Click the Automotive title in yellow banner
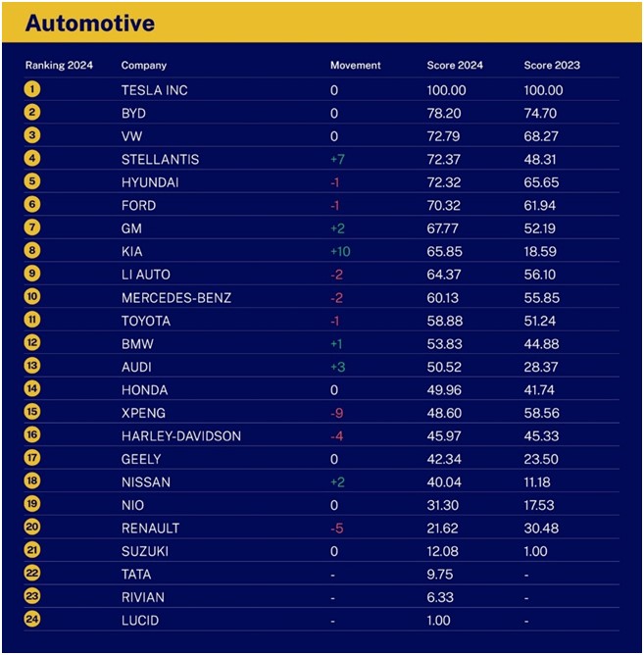 [90, 23]
